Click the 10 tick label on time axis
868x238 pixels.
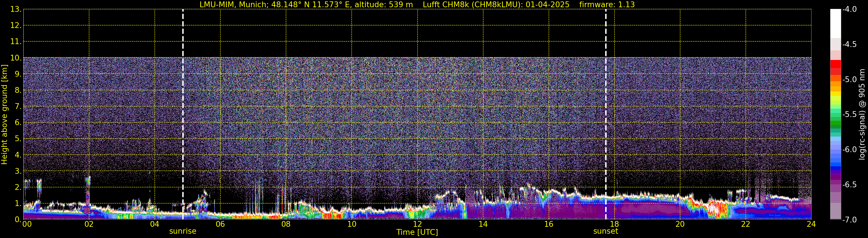click(x=352, y=224)
